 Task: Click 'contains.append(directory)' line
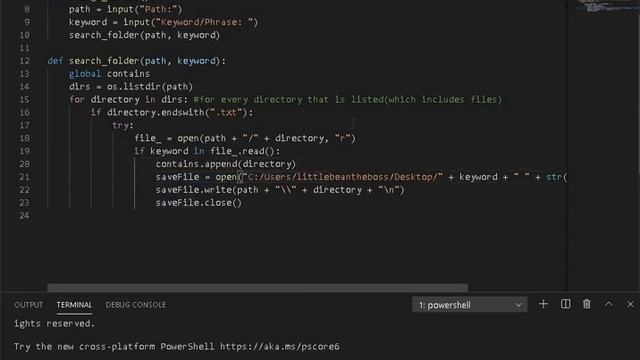[226, 164]
